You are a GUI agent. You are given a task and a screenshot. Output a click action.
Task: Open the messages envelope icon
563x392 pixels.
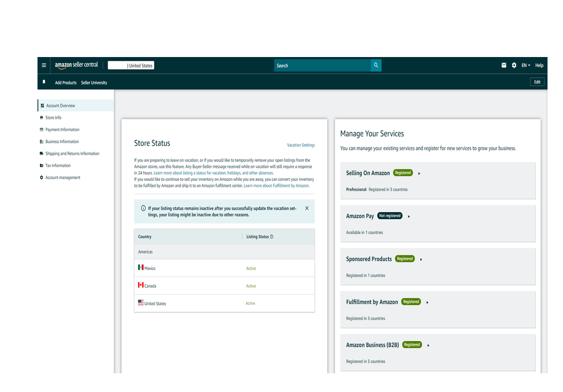[504, 65]
